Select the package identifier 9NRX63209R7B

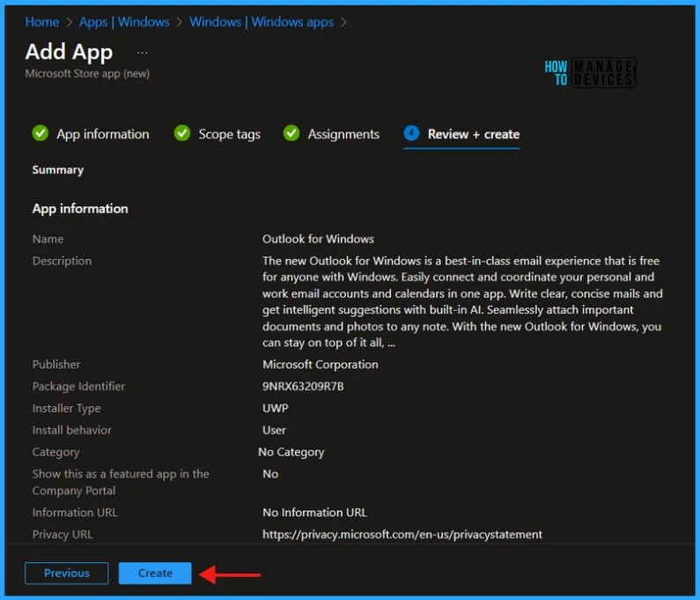303,387
